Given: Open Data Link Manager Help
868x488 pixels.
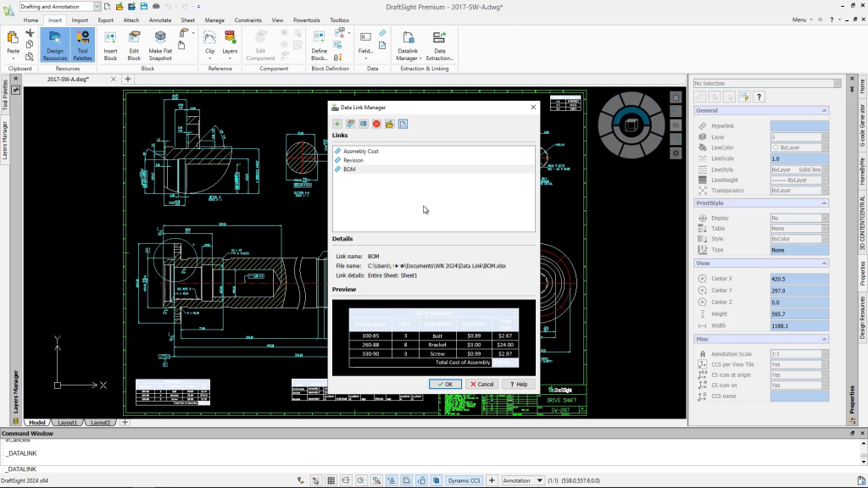Looking at the screenshot, I should coord(517,383).
